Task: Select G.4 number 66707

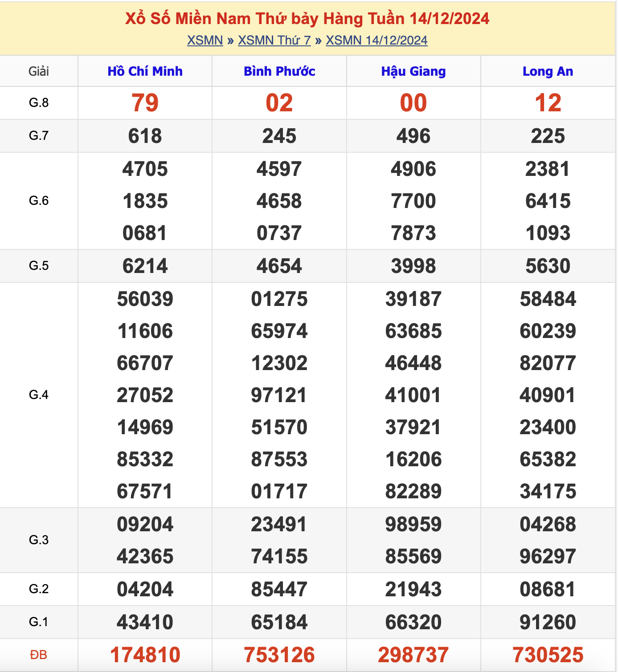Action: coord(145,363)
